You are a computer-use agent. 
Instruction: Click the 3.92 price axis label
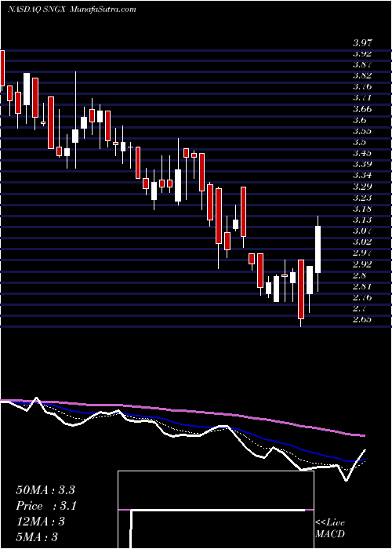pyautogui.click(x=362, y=54)
